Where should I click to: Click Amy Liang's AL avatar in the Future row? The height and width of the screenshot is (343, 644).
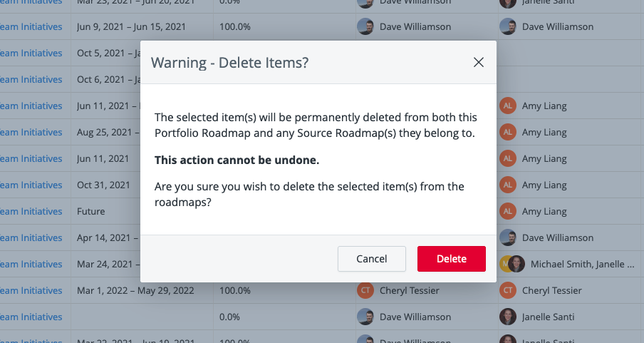(508, 211)
